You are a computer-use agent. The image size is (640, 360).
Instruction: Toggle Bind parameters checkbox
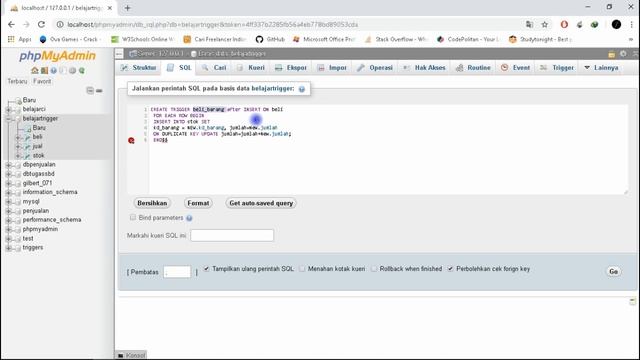coord(133,217)
